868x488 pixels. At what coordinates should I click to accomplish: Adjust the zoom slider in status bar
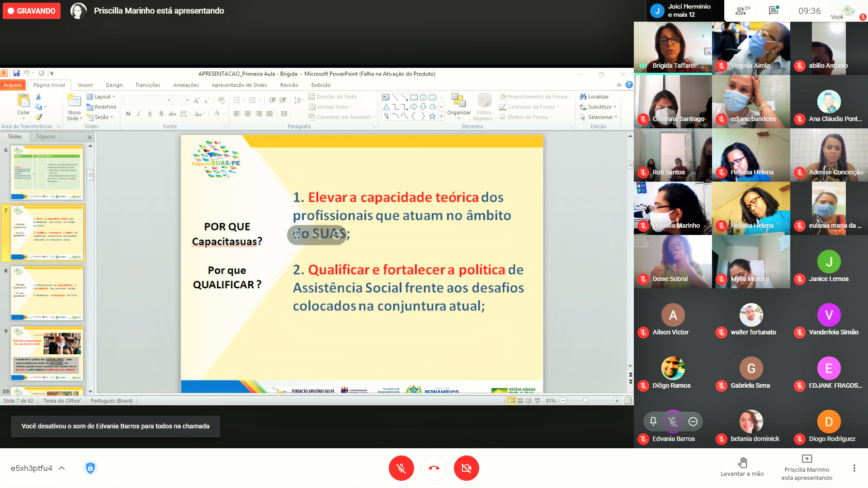click(585, 400)
